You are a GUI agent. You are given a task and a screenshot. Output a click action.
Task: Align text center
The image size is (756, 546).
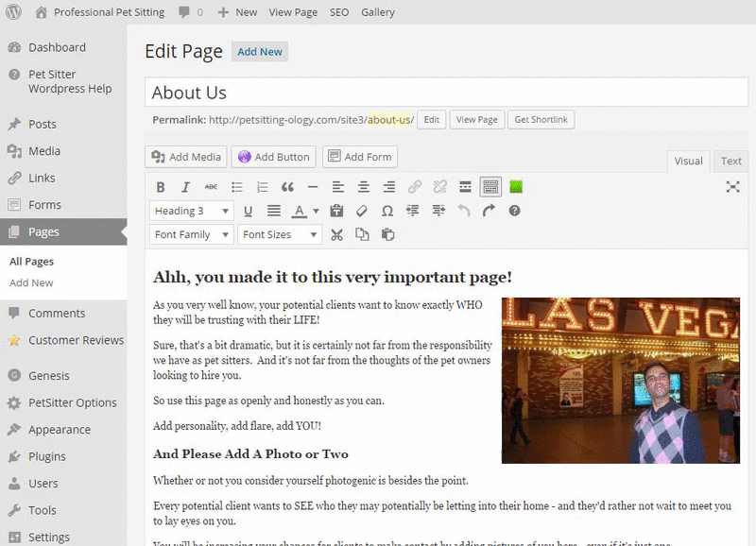pyautogui.click(x=364, y=187)
